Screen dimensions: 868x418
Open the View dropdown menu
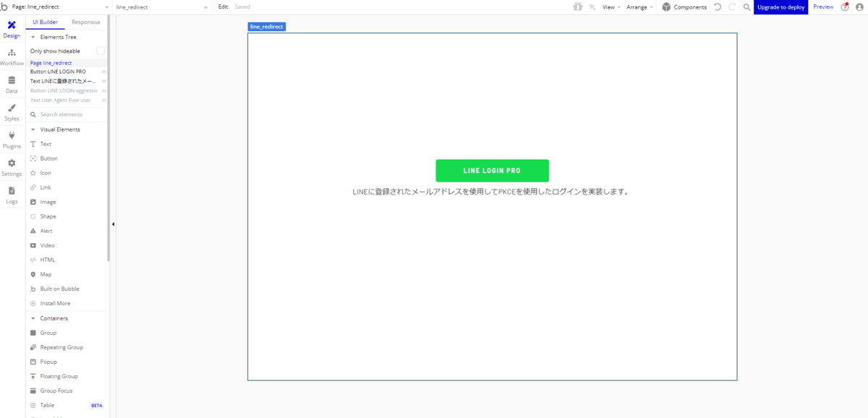tap(611, 7)
